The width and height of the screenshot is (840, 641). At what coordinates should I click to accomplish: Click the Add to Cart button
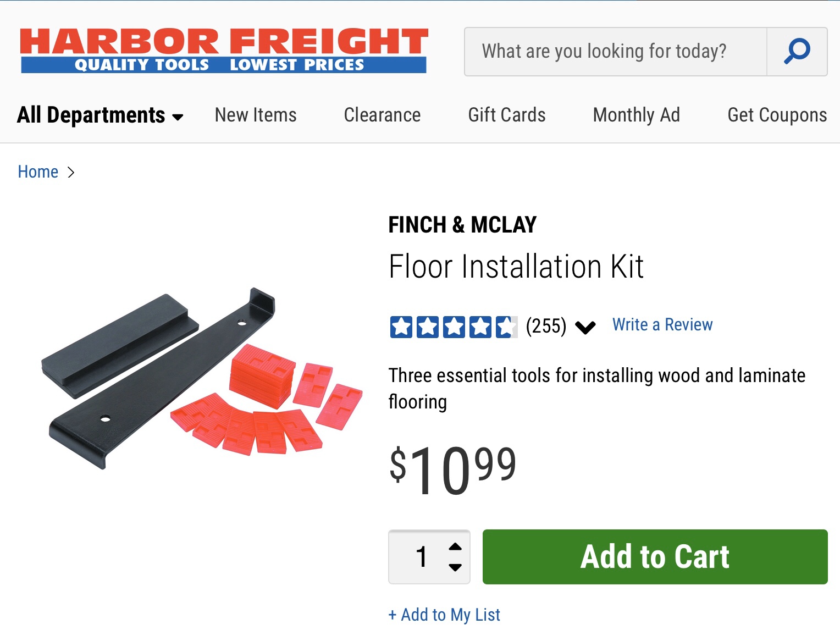pyautogui.click(x=655, y=557)
